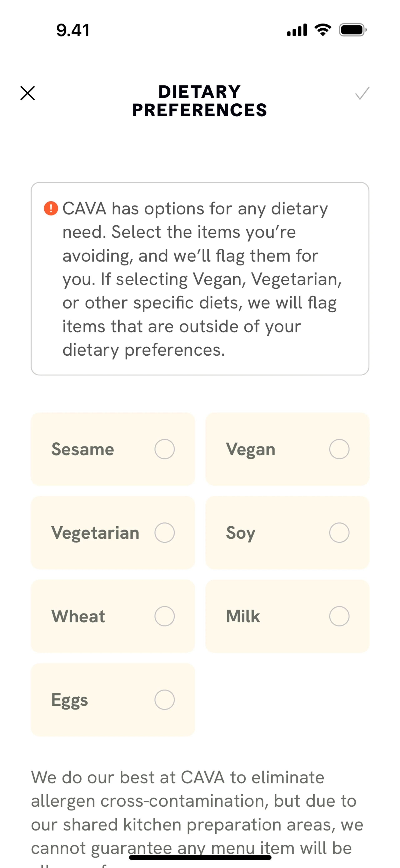Tap the battery status icon
This screenshot has width=400, height=868.
[x=352, y=30]
